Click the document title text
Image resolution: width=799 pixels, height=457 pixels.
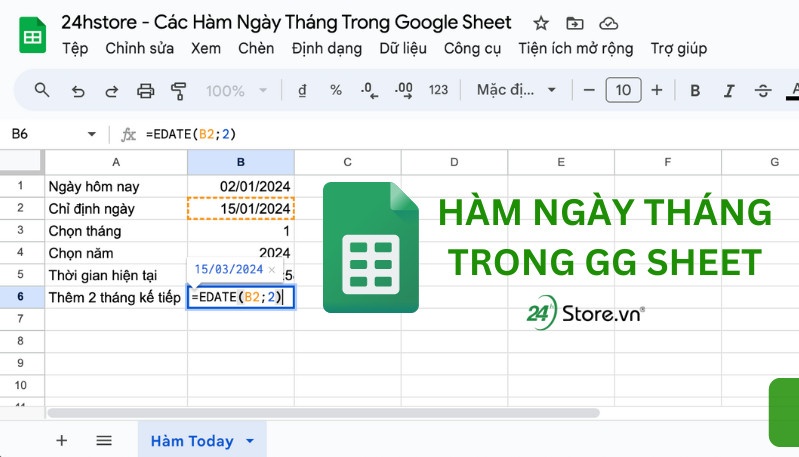tap(286, 22)
